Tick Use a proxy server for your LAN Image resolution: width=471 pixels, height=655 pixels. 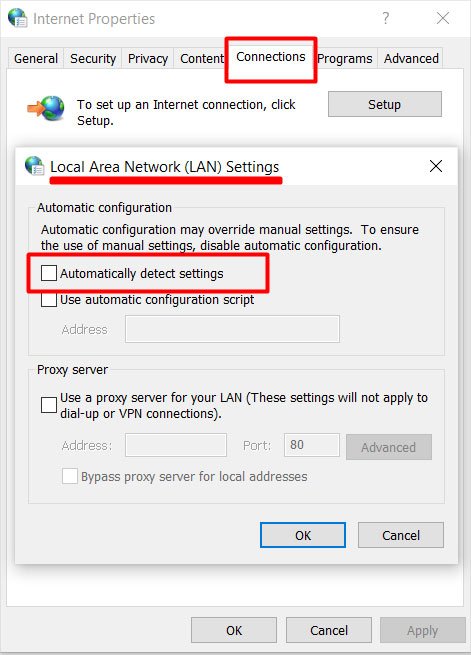[x=49, y=405]
